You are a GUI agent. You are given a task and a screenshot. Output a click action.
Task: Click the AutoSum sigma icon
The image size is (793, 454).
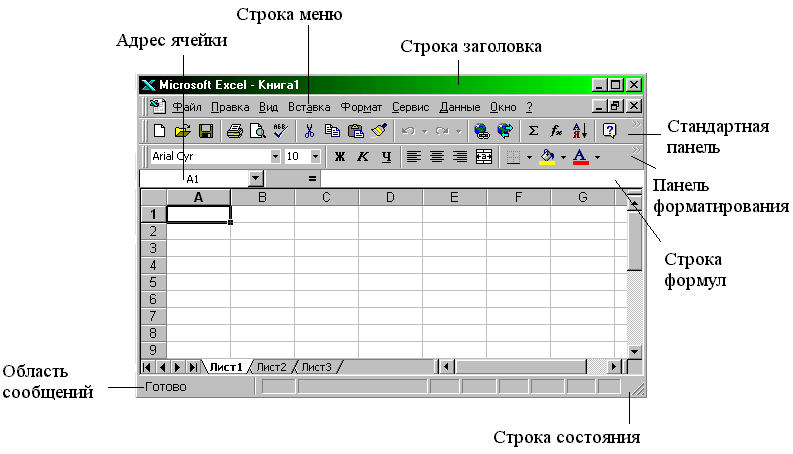click(x=533, y=131)
